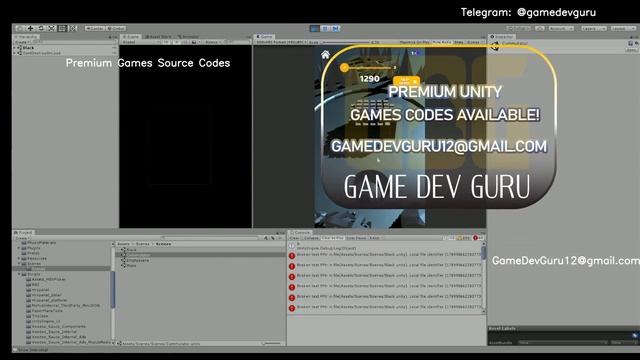
Task: Open the Collab dropdown
Action: 518,28
